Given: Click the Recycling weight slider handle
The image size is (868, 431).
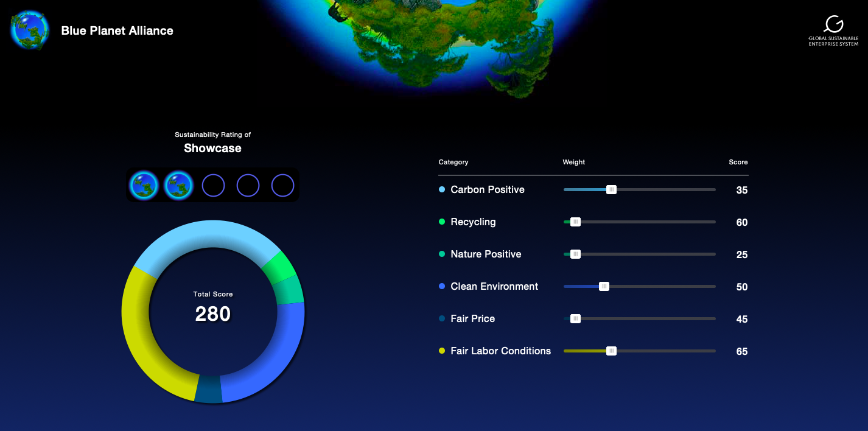Looking at the screenshot, I should tap(575, 222).
